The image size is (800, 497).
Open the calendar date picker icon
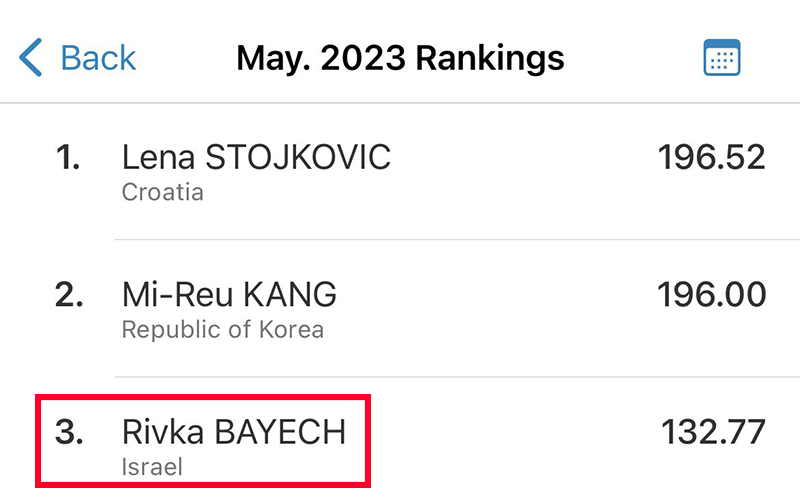[721, 57]
